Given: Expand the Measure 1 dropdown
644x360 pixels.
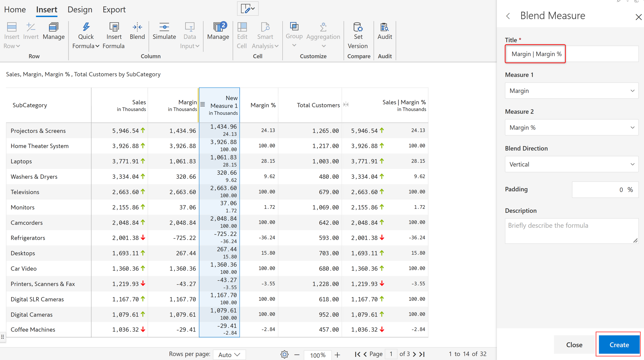Looking at the screenshot, I should [x=572, y=91].
